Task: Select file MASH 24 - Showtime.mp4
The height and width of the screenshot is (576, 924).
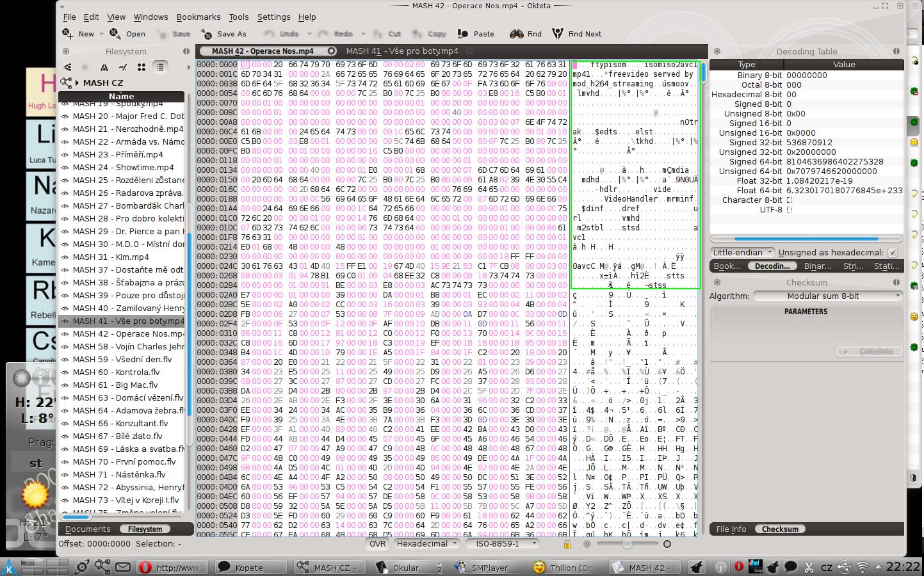Action: coord(122,167)
